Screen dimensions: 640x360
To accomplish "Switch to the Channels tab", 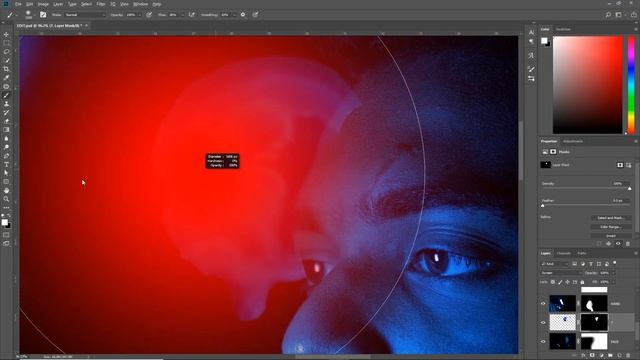I will pos(564,253).
